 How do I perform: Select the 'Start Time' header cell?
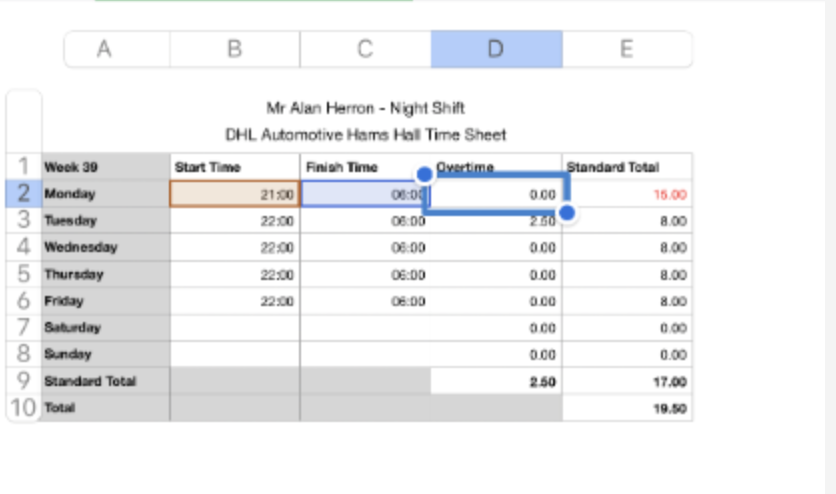coord(235,167)
